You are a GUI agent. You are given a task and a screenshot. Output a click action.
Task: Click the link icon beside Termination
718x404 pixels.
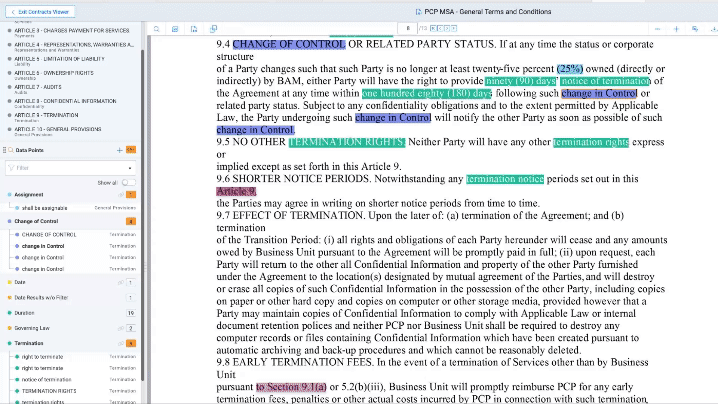click(x=119, y=343)
